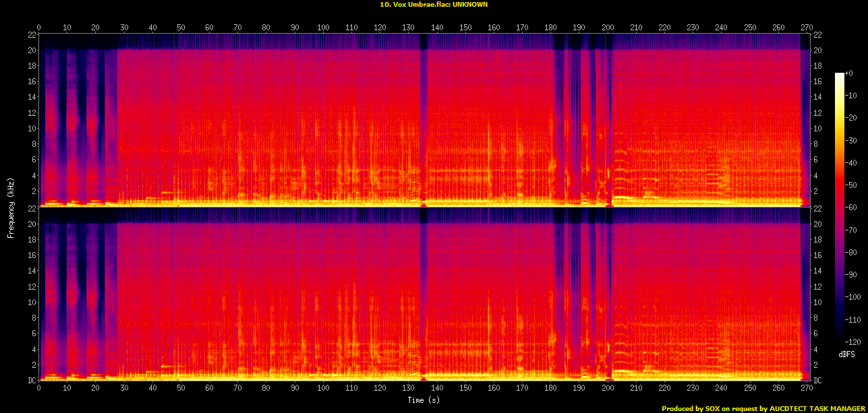Viewport: 868px width, 413px height.
Task: Click the silent gap near 135 seconds in top channel
Action: pos(424,121)
